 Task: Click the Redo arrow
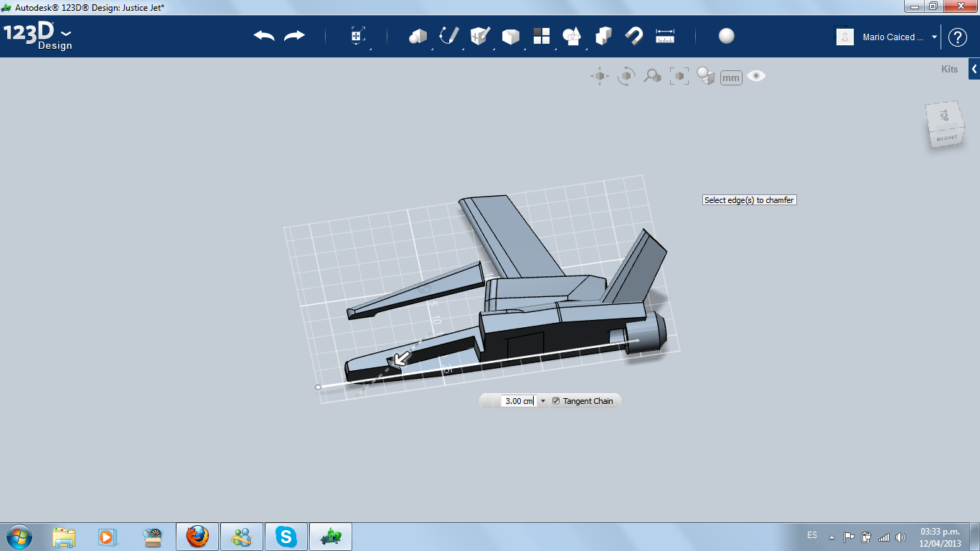(295, 36)
